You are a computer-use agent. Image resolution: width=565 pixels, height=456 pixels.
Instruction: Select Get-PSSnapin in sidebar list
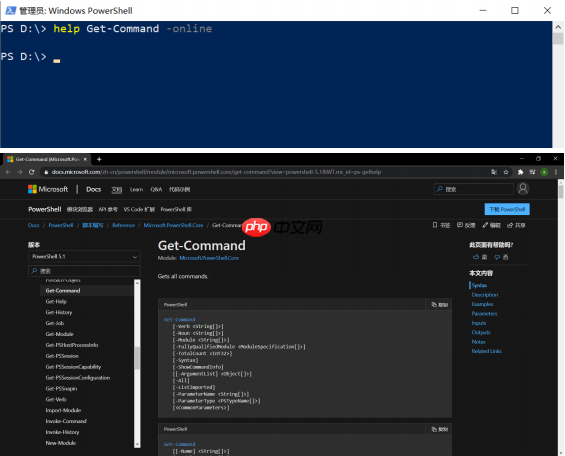[61, 388]
